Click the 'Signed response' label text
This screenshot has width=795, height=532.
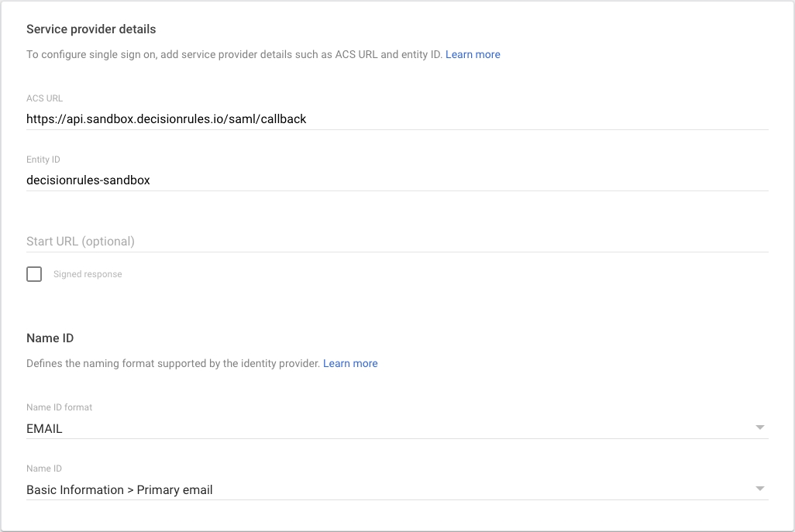[x=88, y=274]
